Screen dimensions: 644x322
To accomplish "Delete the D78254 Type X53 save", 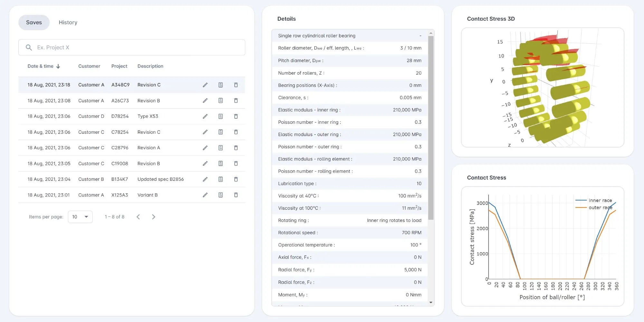I will [x=236, y=116].
